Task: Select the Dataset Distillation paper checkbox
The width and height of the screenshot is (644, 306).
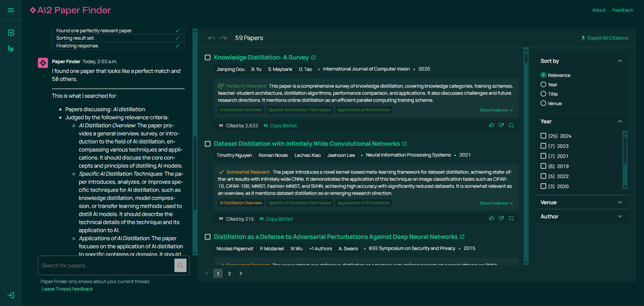Action: pos(208,144)
